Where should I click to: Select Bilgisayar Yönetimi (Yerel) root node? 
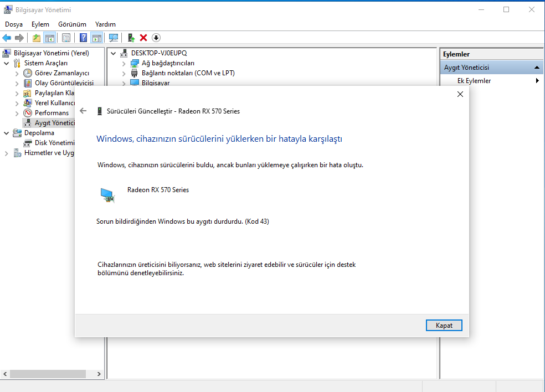[x=52, y=53]
